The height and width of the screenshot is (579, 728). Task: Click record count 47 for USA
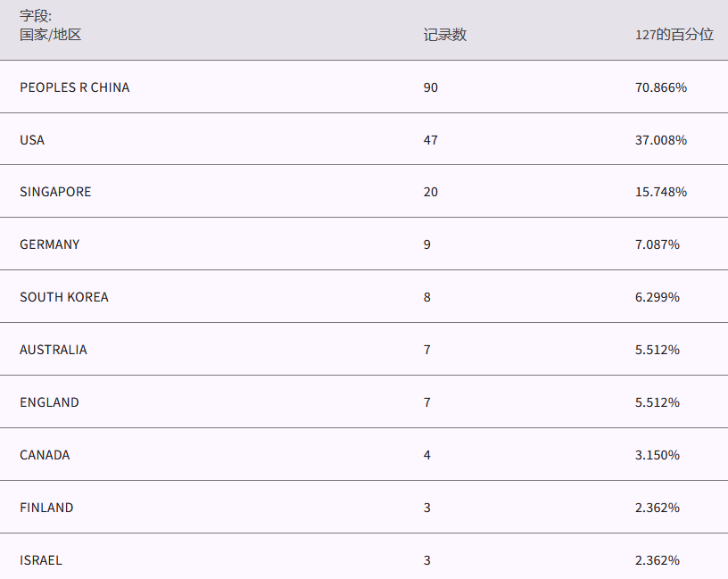(431, 140)
